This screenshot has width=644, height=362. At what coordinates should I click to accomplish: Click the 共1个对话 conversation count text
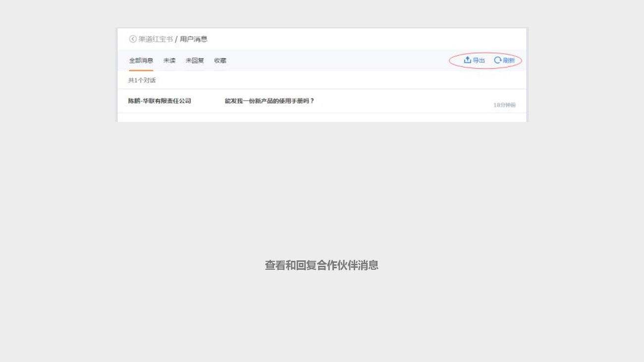point(142,80)
